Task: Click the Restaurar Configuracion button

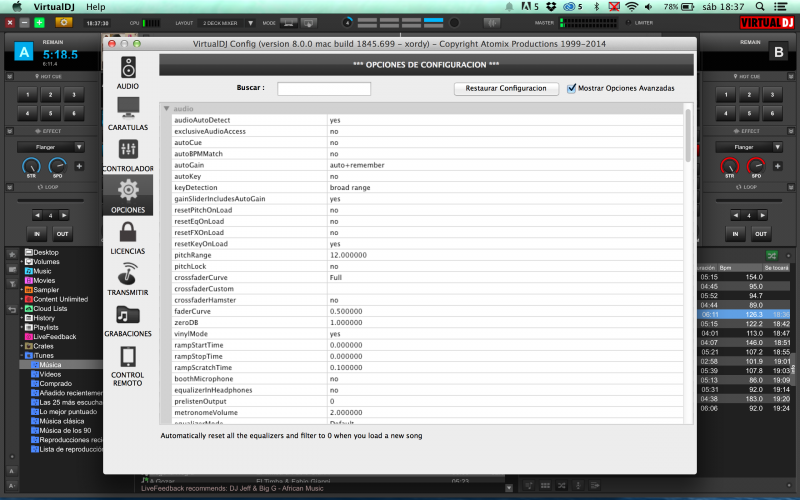Action: (x=507, y=88)
